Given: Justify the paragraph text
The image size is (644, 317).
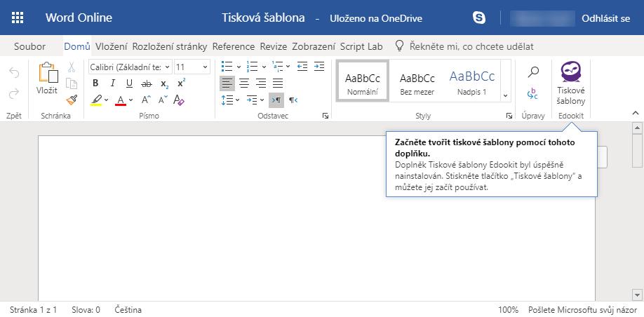Looking at the screenshot, I should pyautogui.click(x=278, y=83).
